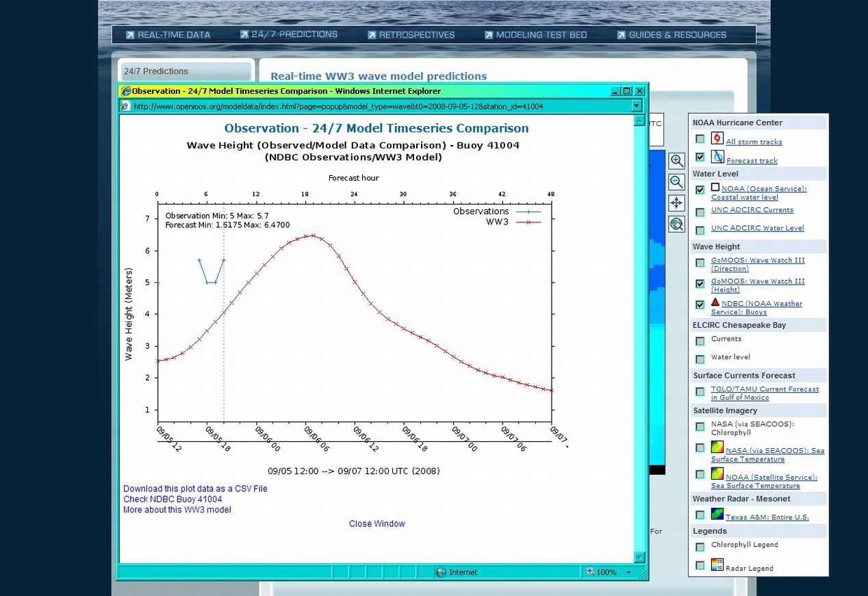
Task: Open Texas A&M: Entire U.S. link
Action: pos(767,517)
